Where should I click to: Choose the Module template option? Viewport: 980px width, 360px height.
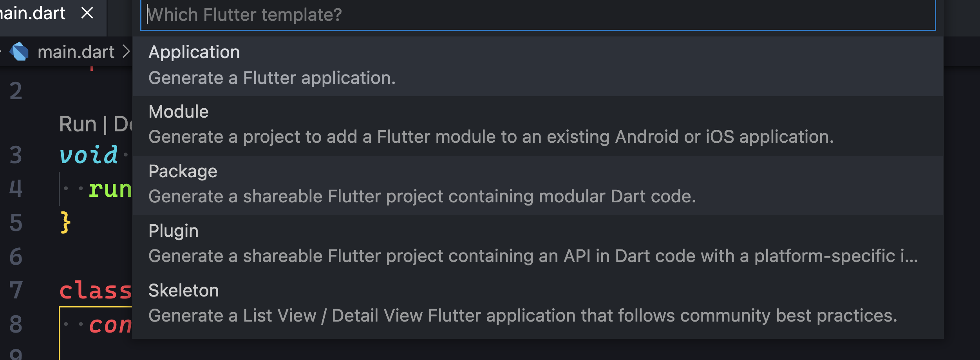[537, 124]
